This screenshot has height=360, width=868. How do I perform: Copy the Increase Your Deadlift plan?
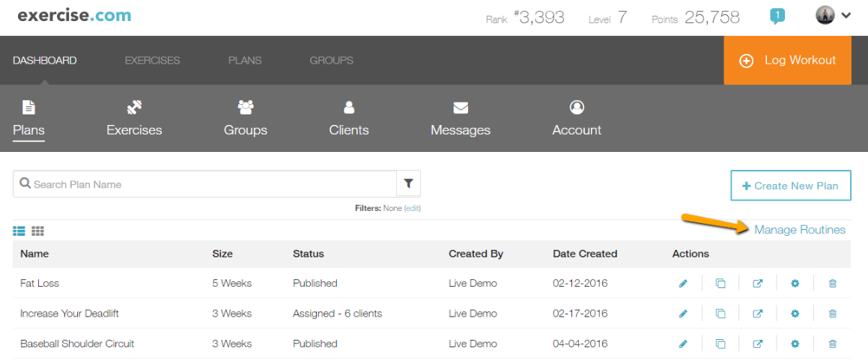720,314
